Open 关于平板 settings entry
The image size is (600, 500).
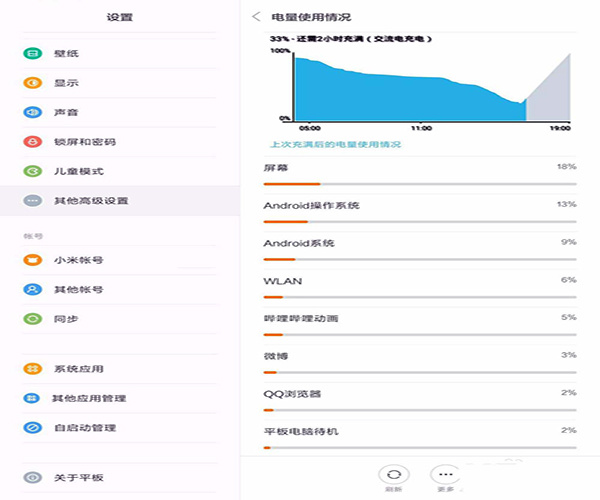(78, 478)
